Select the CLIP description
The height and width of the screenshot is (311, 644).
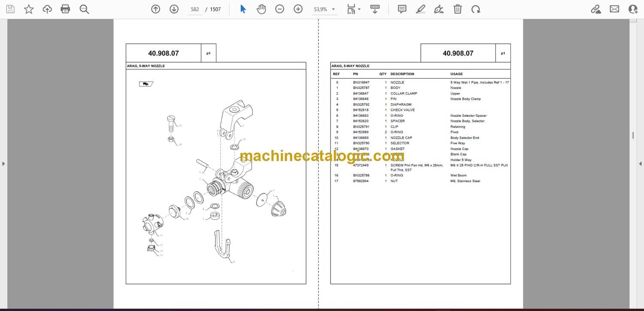tap(394, 127)
